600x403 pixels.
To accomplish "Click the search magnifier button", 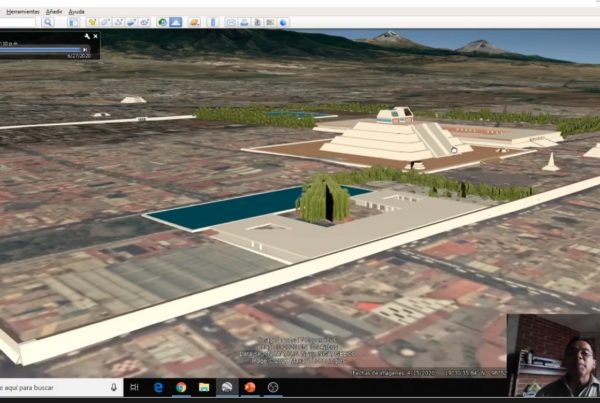I will [x=46, y=21].
